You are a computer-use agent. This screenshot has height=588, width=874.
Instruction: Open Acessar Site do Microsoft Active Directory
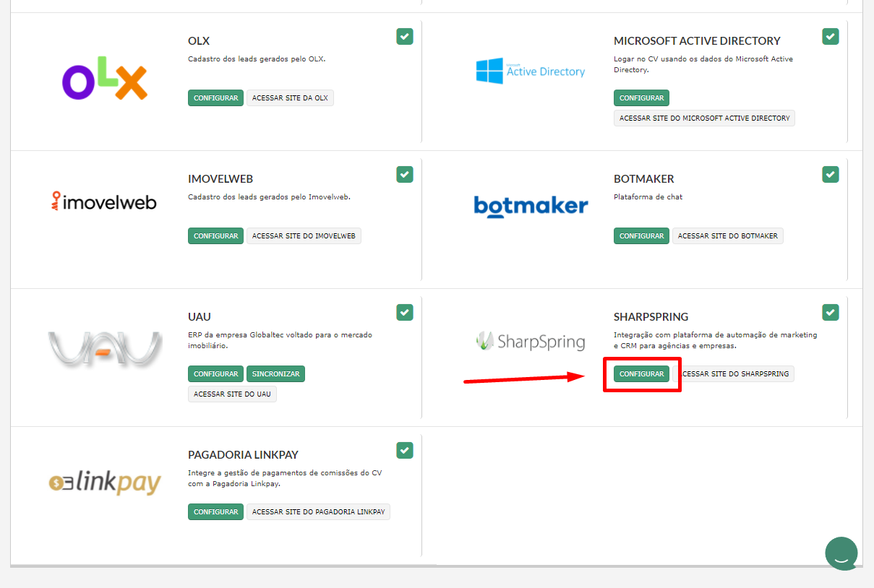pos(704,118)
